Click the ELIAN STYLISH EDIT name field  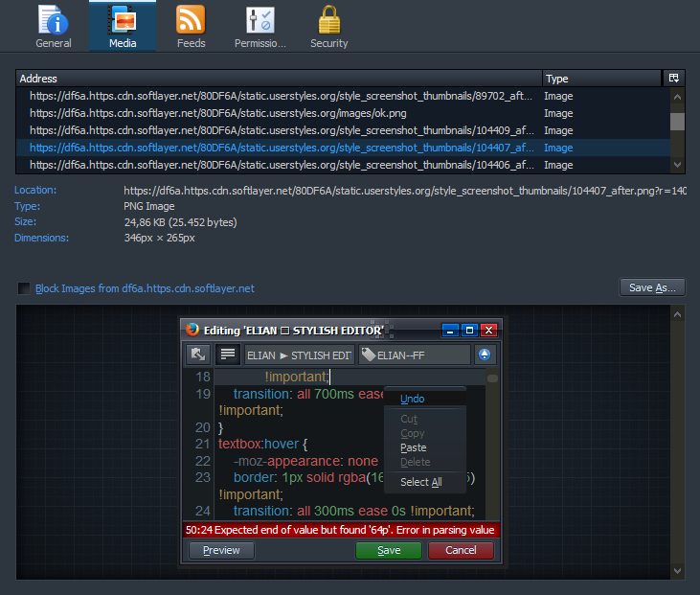click(300, 355)
